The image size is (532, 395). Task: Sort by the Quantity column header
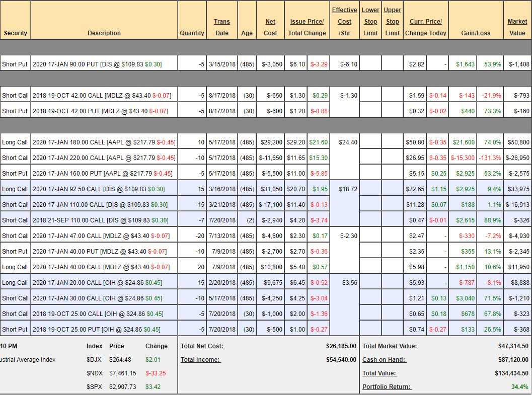192,33
